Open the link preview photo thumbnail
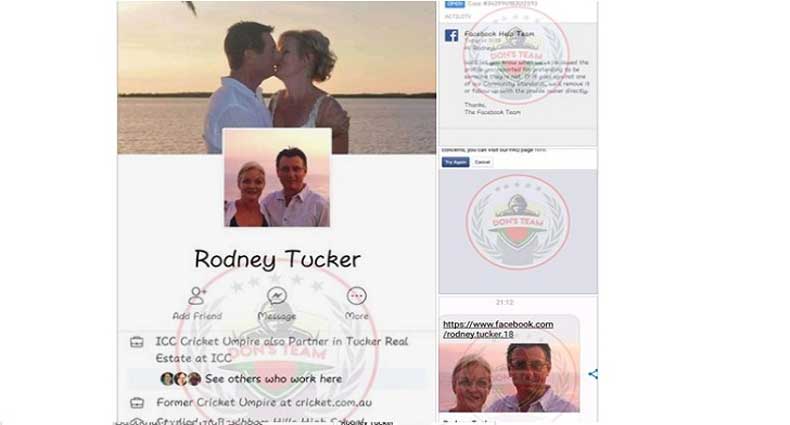 pos(509,378)
